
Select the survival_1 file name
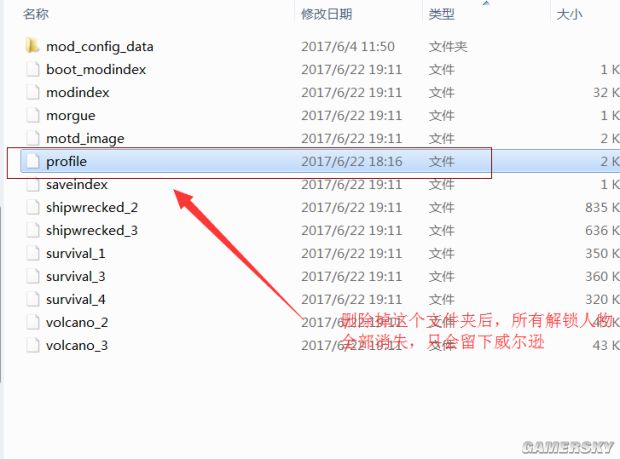coord(76,253)
